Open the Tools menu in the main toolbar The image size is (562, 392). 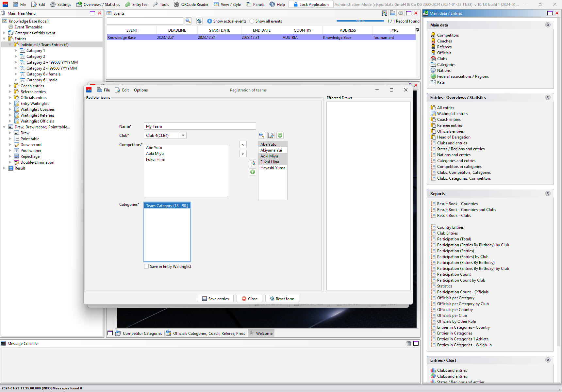tap(161, 4)
